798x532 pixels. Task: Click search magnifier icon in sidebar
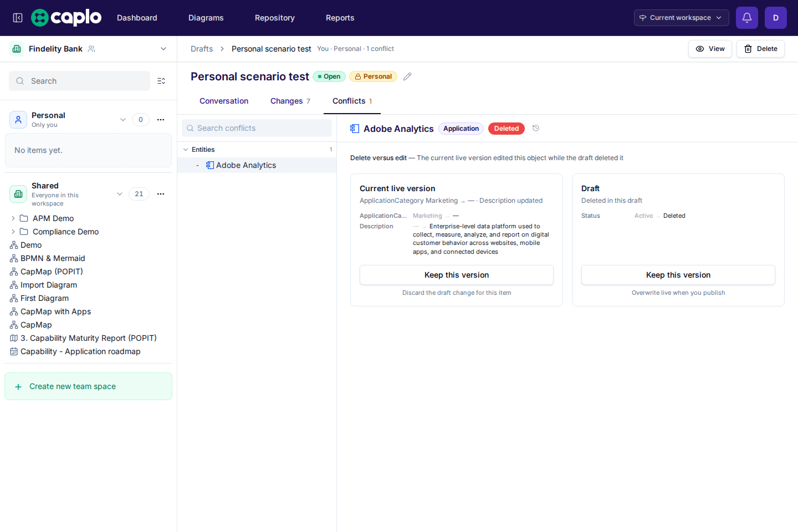click(x=20, y=81)
